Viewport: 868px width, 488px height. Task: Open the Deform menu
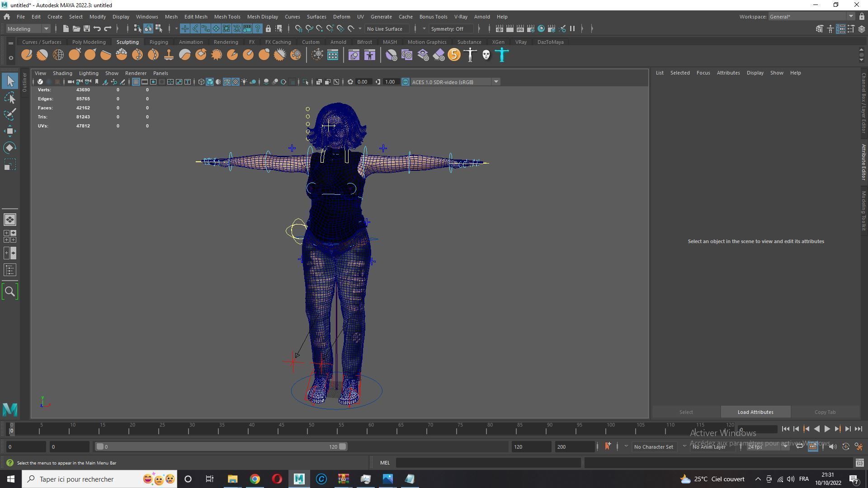point(341,17)
